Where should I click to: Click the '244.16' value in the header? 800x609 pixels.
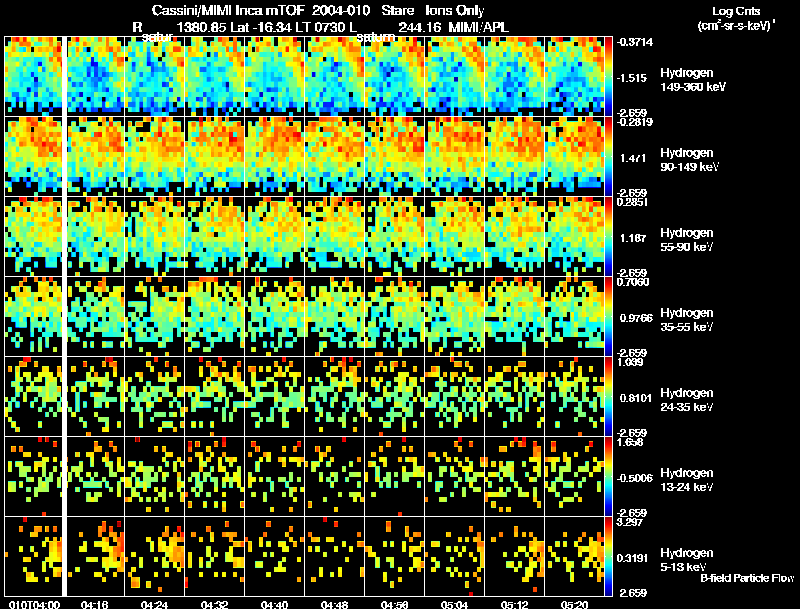pyautogui.click(x=419, y=27)
